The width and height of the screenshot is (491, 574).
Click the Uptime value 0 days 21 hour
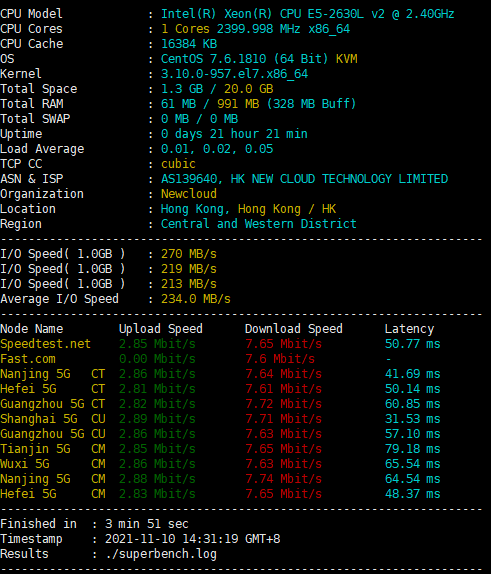(210, 134)
